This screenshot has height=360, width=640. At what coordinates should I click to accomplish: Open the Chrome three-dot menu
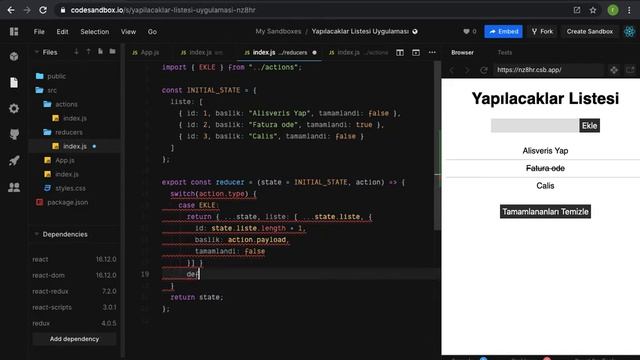click(629, 10)
